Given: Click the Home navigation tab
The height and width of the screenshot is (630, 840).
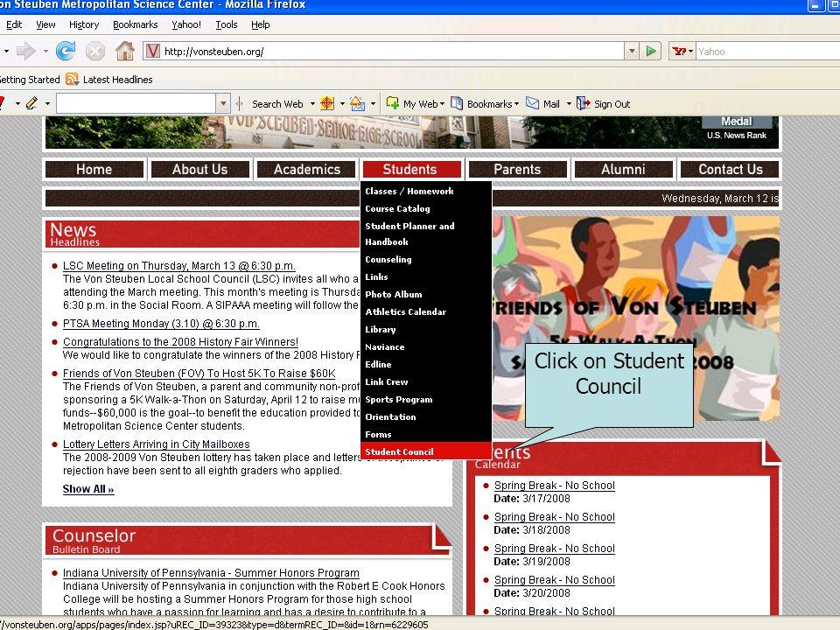Looking at the screenshot, I should point(94,169).
